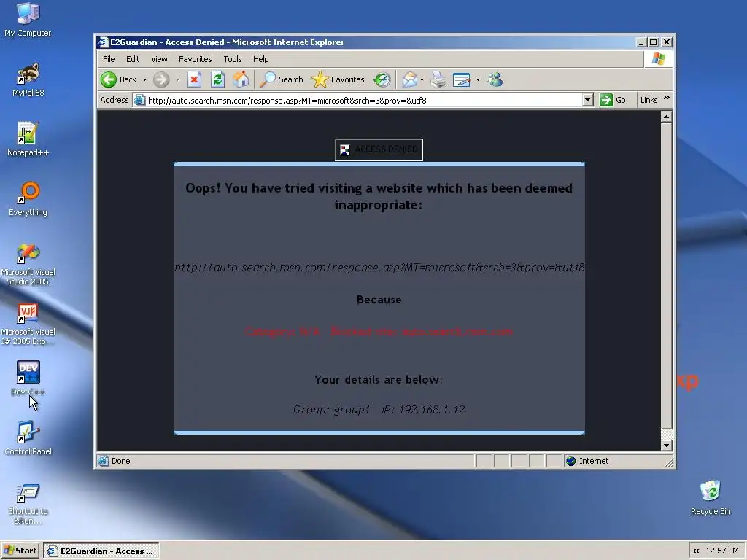Viewport: 747px width, 560px height.
Task: Open the Help menu
Action: click(260, 59)
